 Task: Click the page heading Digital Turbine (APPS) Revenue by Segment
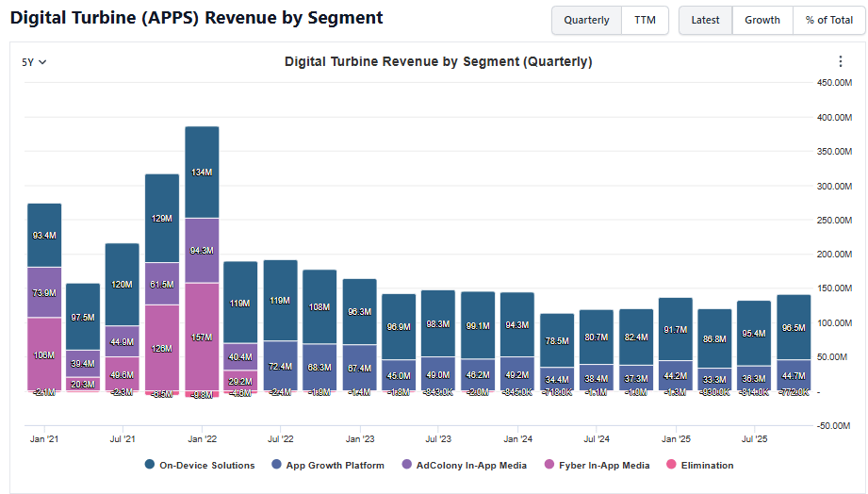pos(197,18)
